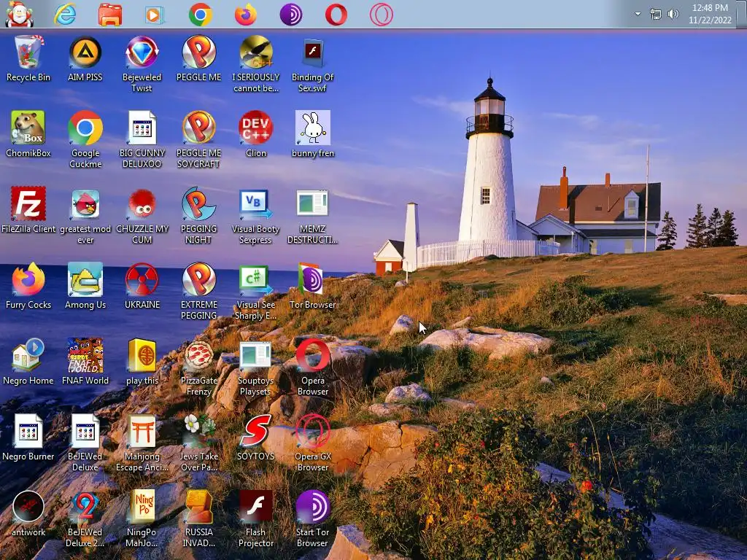Select the bunny fren desktop icon
Screen dimensions: 747x560
tap(312, 135)
